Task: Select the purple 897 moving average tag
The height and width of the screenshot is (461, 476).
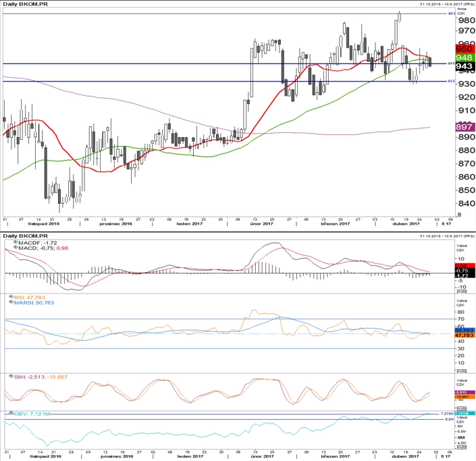Action: coord(465,127)
